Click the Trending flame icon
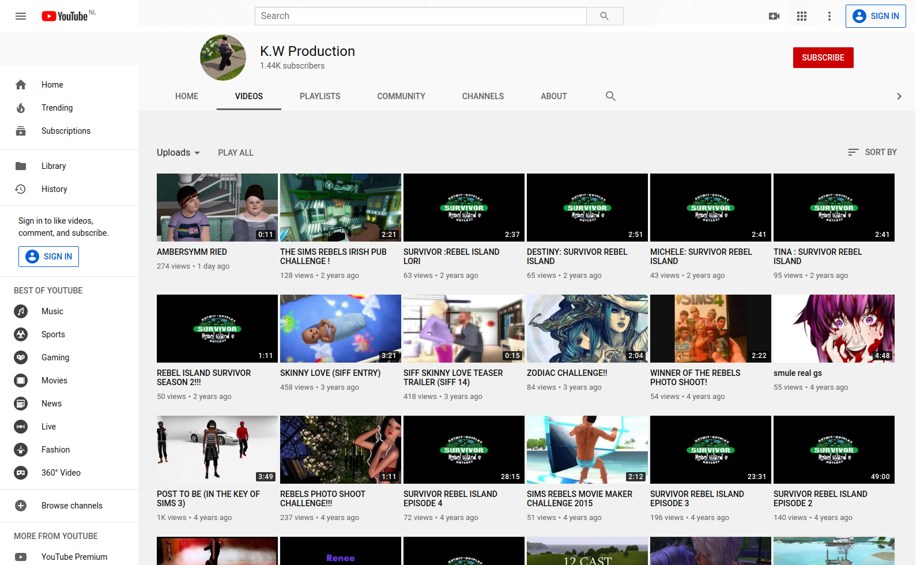The image size is (924, 565). pyautogui.click(x=21, y=108)
